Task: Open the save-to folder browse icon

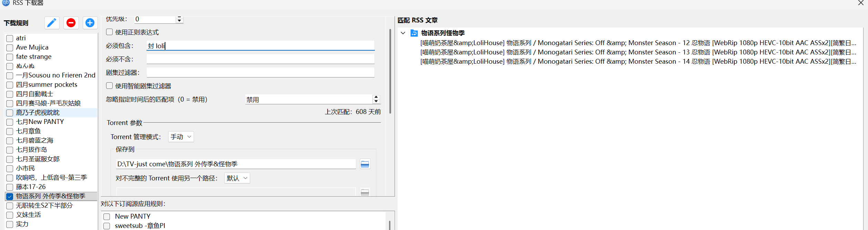Action: [365, 164]
